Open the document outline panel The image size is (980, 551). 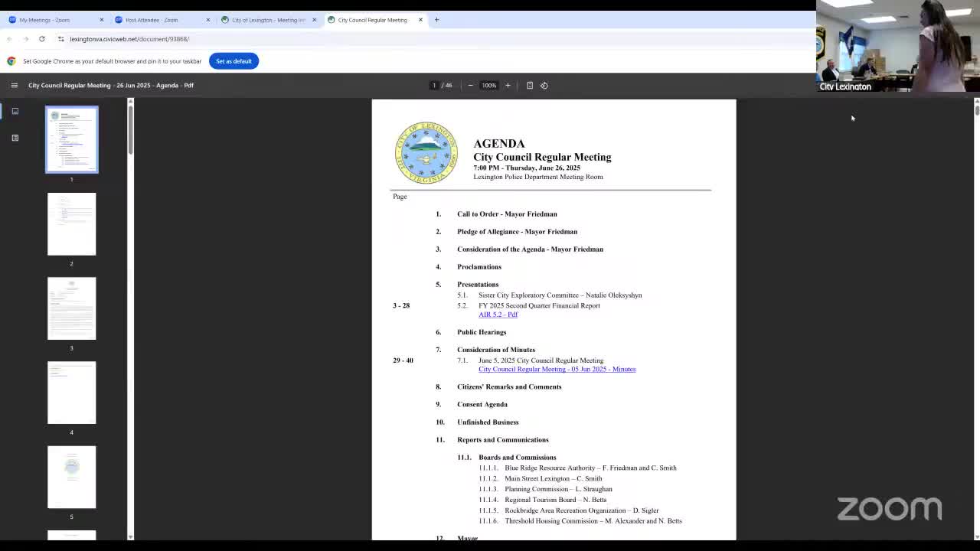[15, 138]
